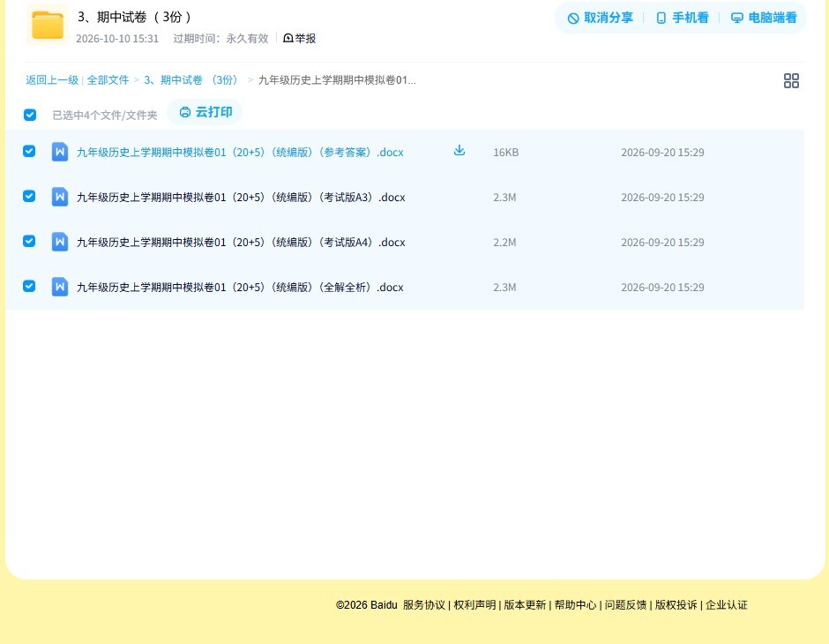Image resolution: width=829 pixels, height=644 pixels.
Task: Open the 考试版A4 docx file name
Action: click(241, 242)
